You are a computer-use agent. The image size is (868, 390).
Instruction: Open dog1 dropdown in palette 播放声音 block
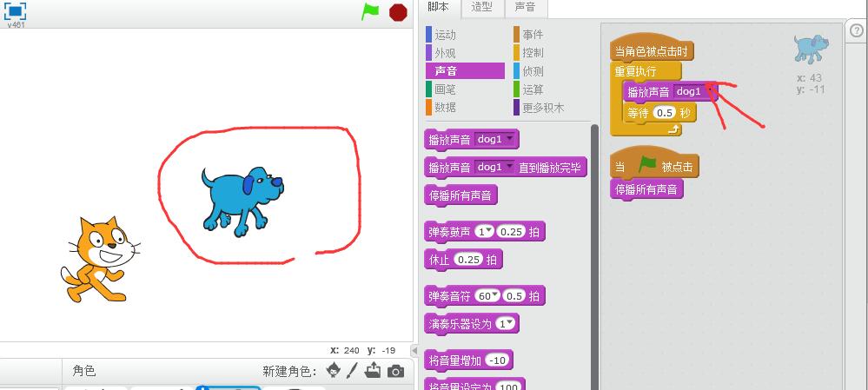coord(509,139)
